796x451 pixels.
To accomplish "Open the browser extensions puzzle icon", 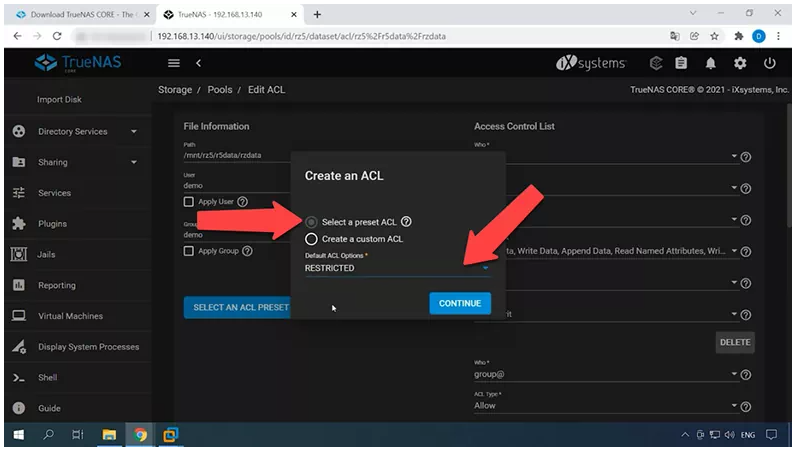I will [x=739, y=36].
